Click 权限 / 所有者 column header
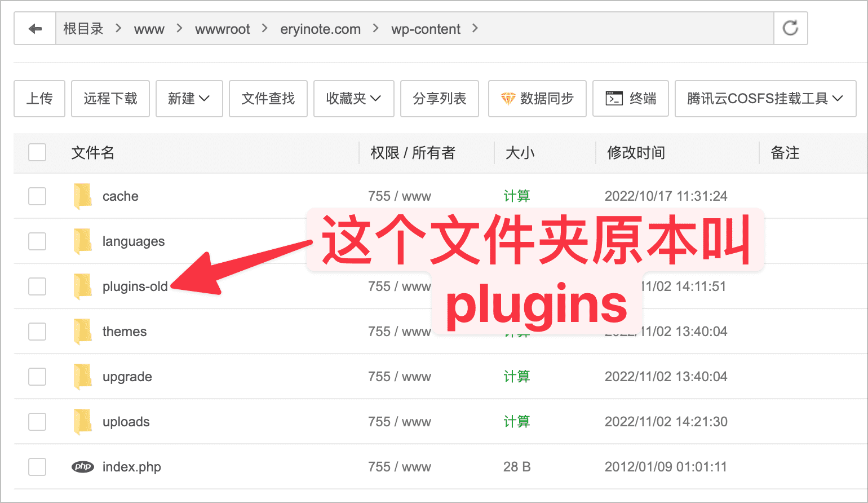868x503 pixels. 413,152
